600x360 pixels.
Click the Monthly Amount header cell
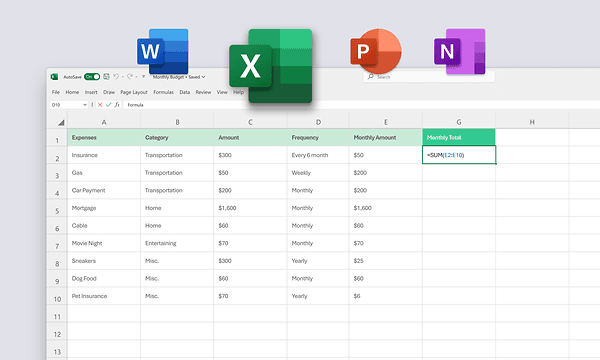386,137
